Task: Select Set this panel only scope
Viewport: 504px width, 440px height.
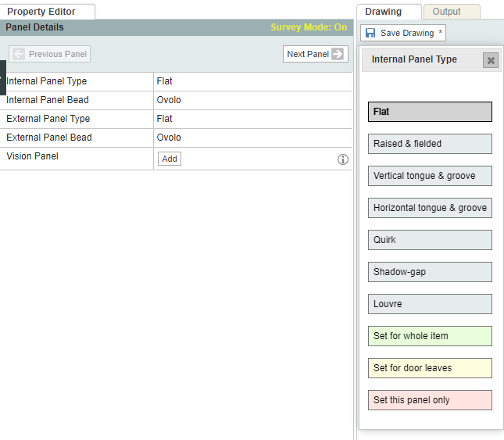Action: click(430, 400)
